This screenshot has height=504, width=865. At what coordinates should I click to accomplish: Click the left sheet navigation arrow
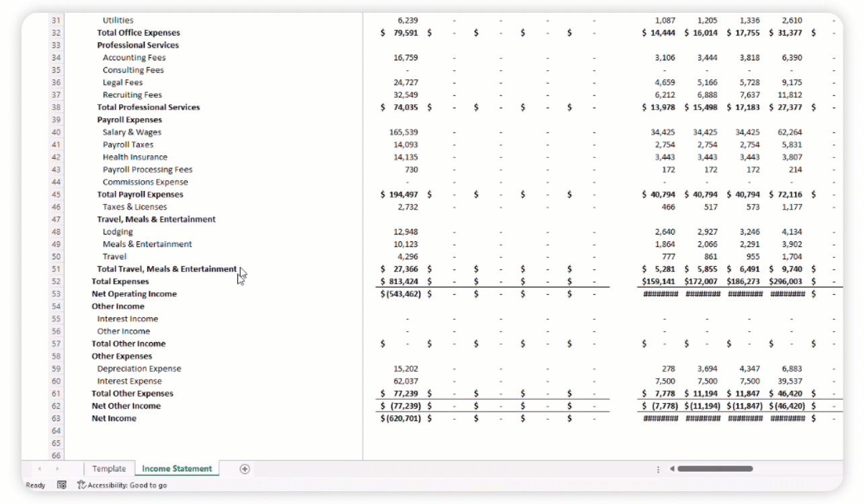tap(39, 469)
